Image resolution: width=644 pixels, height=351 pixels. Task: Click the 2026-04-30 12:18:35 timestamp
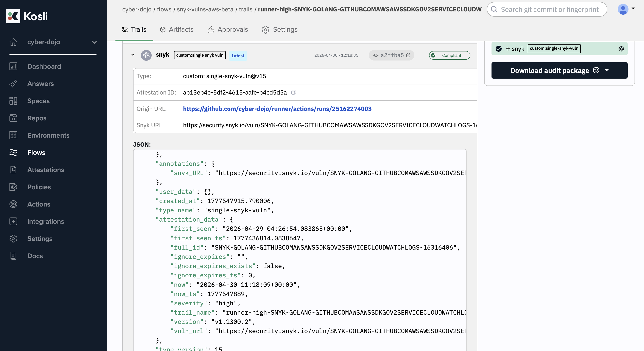point(336,55)
